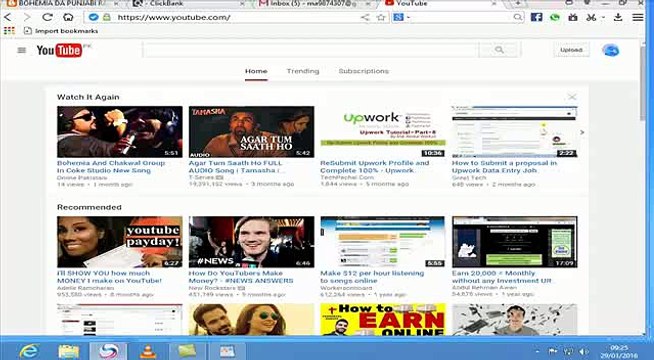Open File Explorer folder in taskbar
The width and height of the screenshot is (654, 360).
pyautogui.click(x=69, y=351)
